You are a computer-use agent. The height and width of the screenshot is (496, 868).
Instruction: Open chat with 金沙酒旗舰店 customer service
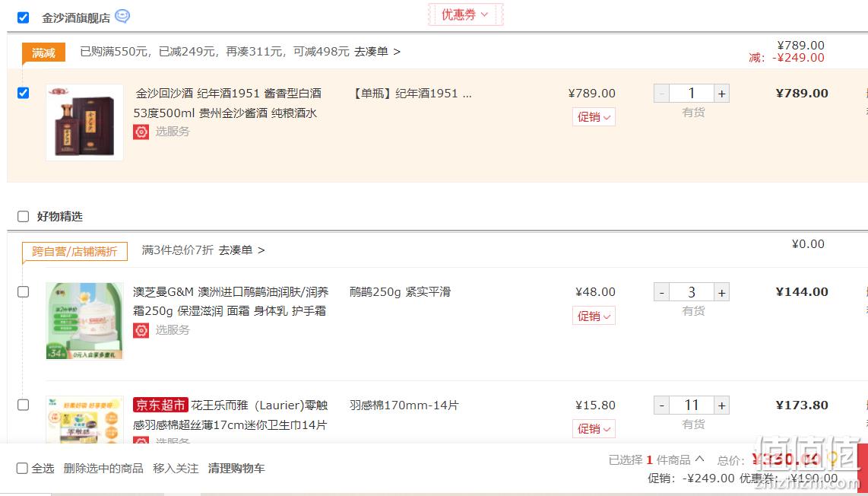pyautogui.click(x=122, y=17)
